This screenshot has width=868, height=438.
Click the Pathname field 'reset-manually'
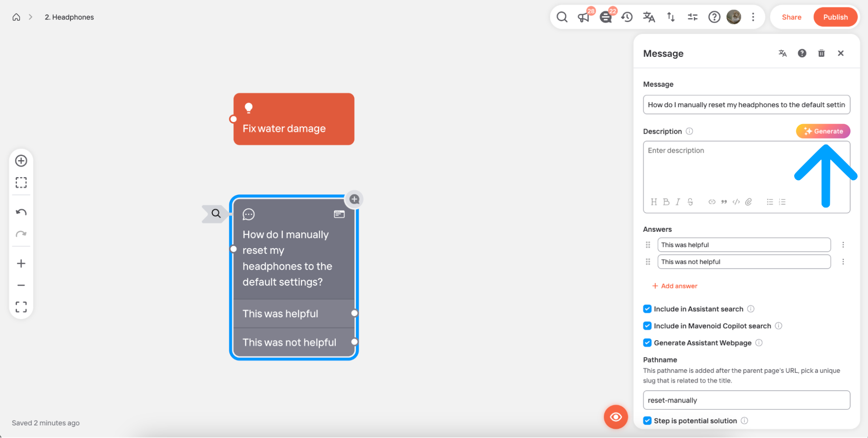[x=746, y=400]
